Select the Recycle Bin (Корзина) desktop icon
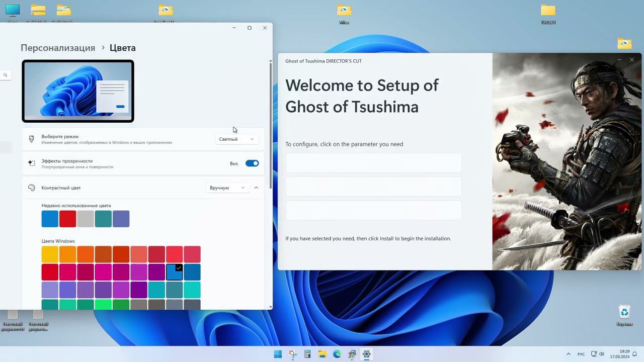The width and height of the screenshot is (644, 362). pos(624,315)
